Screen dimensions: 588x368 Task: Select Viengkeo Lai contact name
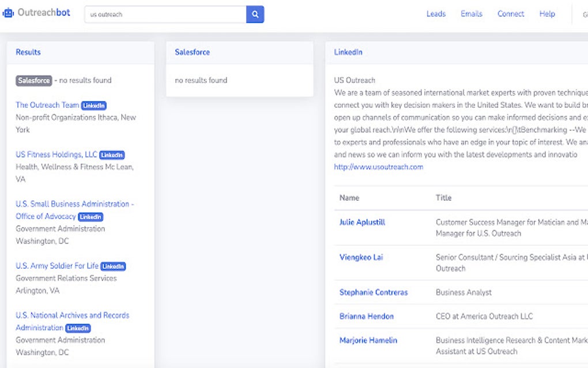point(361,257)
